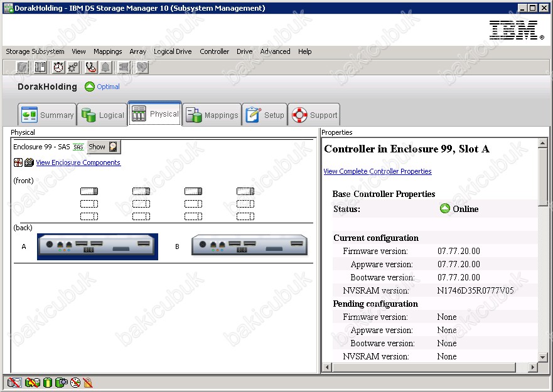Click the Properties scrollbar up arrow
This screenshot has height=392, width=553.
click(x=542, y=143)
